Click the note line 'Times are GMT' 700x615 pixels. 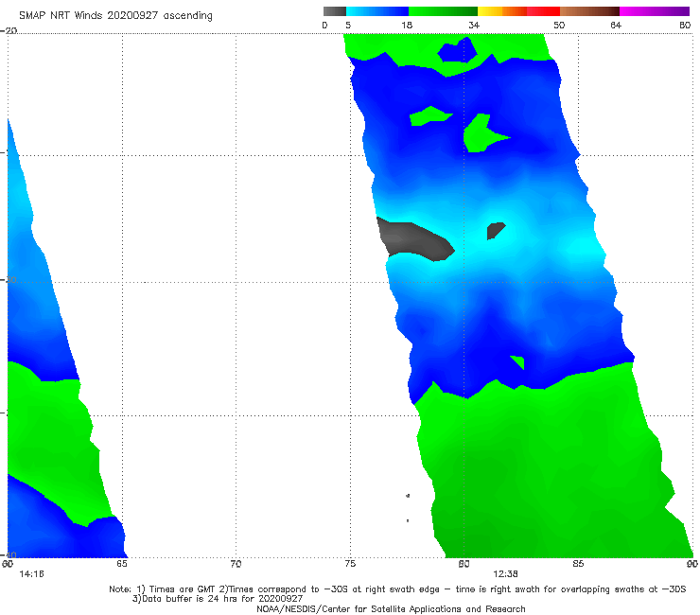coord(184,589)
